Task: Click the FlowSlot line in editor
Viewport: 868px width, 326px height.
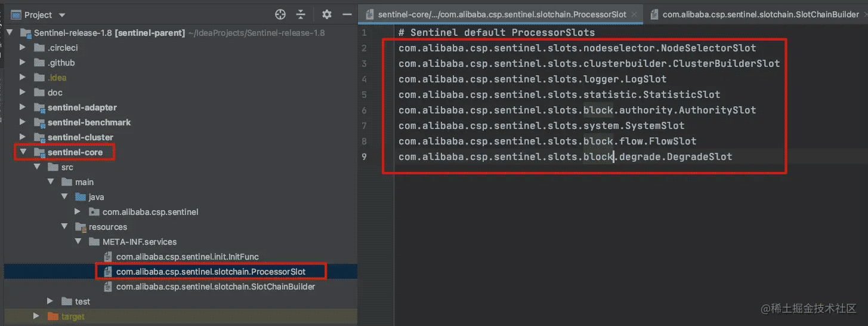Action: coord(548,141)
